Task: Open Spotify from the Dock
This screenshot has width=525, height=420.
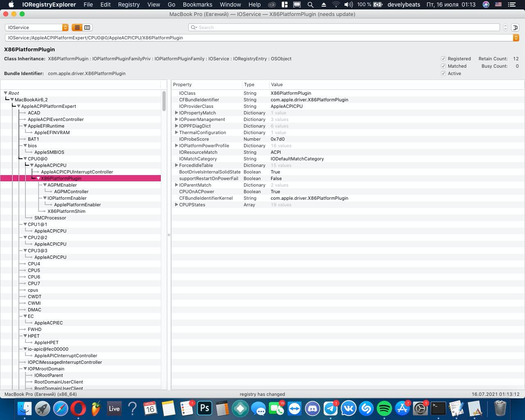Action: point(384,409)
